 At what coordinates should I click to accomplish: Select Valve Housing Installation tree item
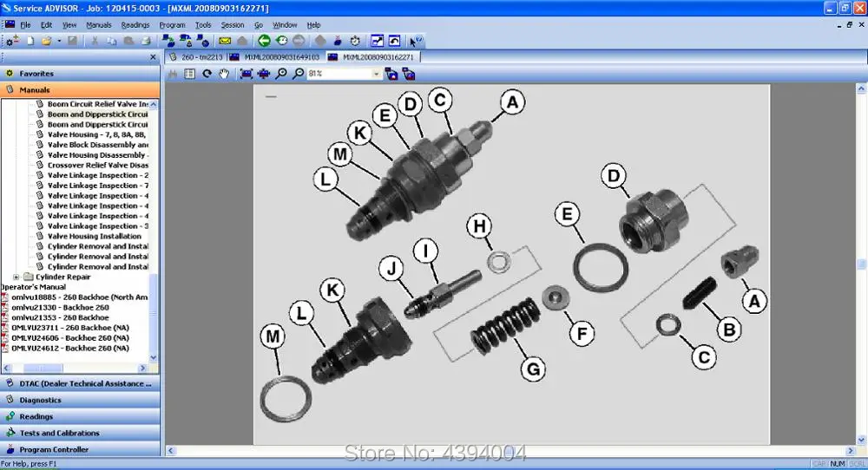(94, 236)
